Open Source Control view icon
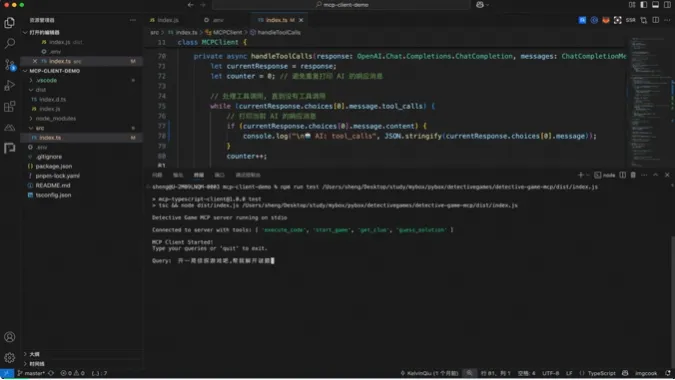Image resolution: width=675 pixels, height=380 pixels. (x=9, y=65)
